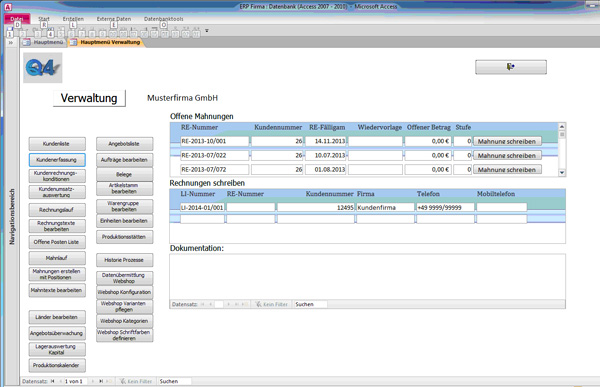Screen dimensions: 600x387
Task: Open the Angebotsliste
Action: (124, 144)
